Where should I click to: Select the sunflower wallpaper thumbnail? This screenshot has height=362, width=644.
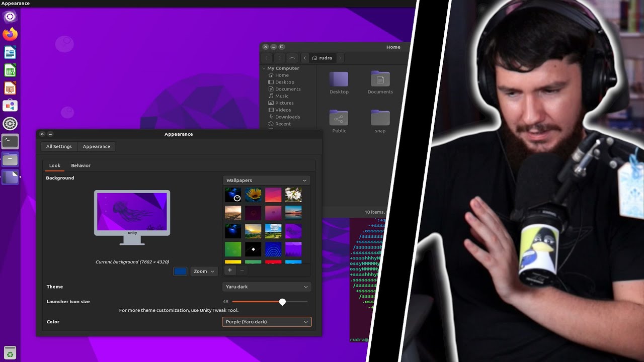[253, 195]
